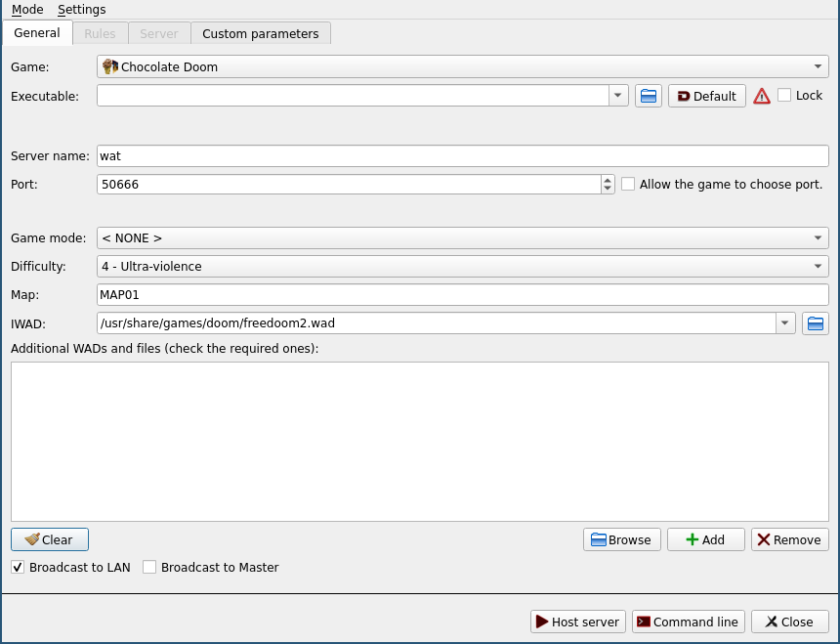Enable the Lock checkbox
This screenshot has height=644, width=840.
coord(784,95)
